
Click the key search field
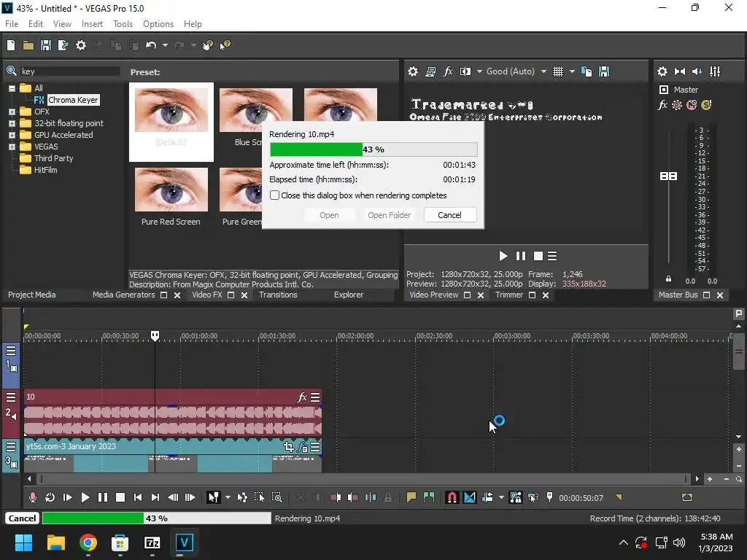point(69,71)
